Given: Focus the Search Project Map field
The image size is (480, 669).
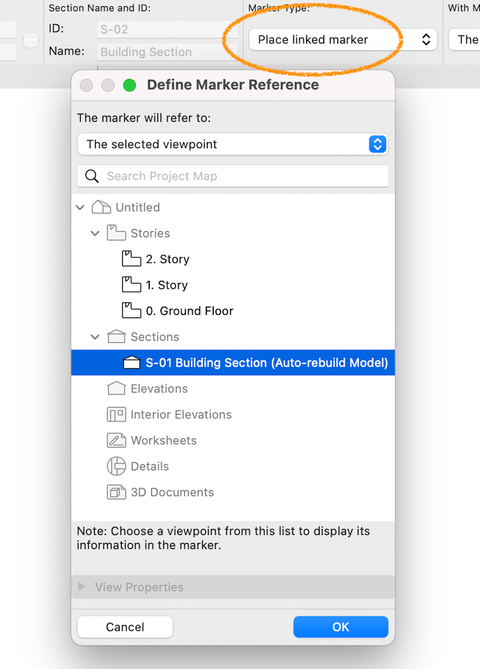Looking at the screenshot, I should click(x=233, y=176).
